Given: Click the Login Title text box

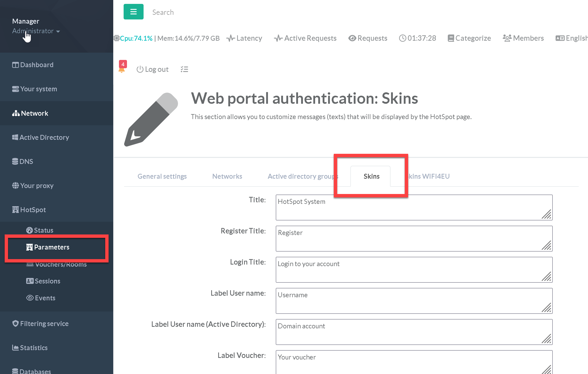Looking at the screenshot, I should tap(414, 269).
